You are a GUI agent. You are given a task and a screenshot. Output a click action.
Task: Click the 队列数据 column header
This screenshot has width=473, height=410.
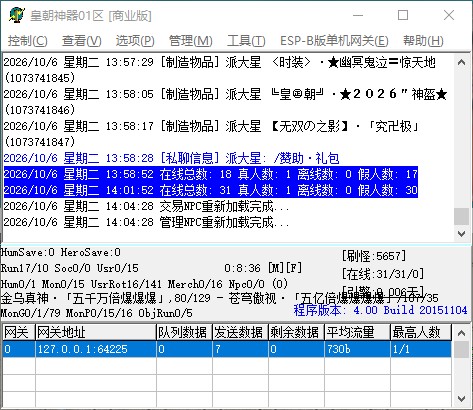point(184,332)
